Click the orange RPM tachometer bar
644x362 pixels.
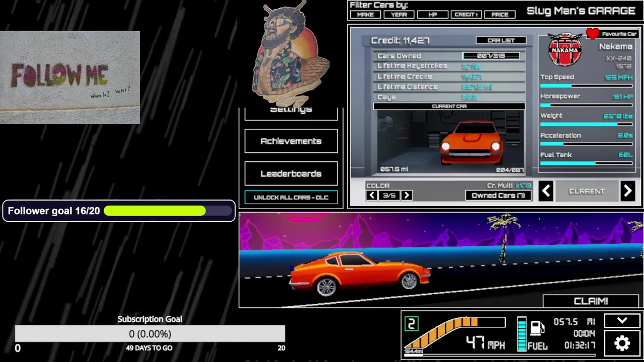pyautogui.click(x=455, y=332)
